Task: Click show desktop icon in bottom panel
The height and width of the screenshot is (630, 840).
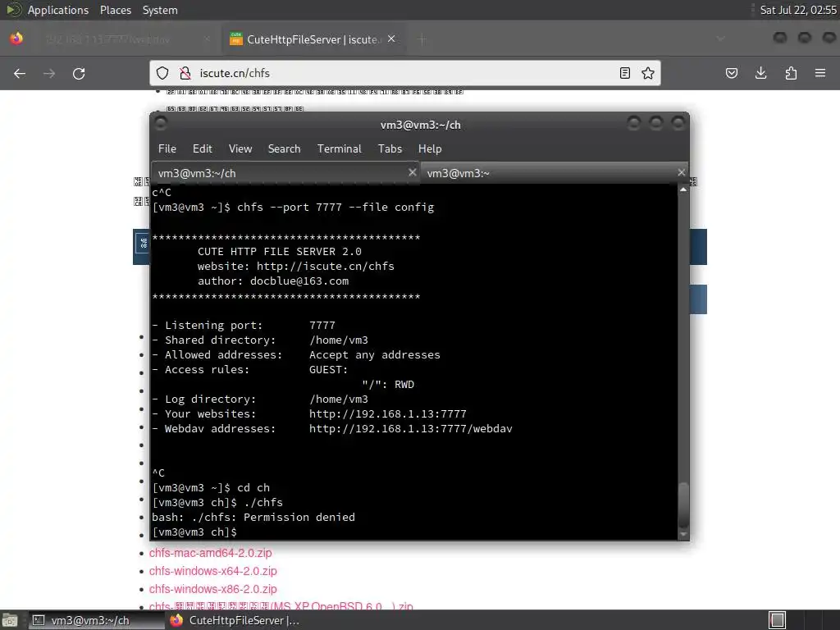Action: [10, 620]
